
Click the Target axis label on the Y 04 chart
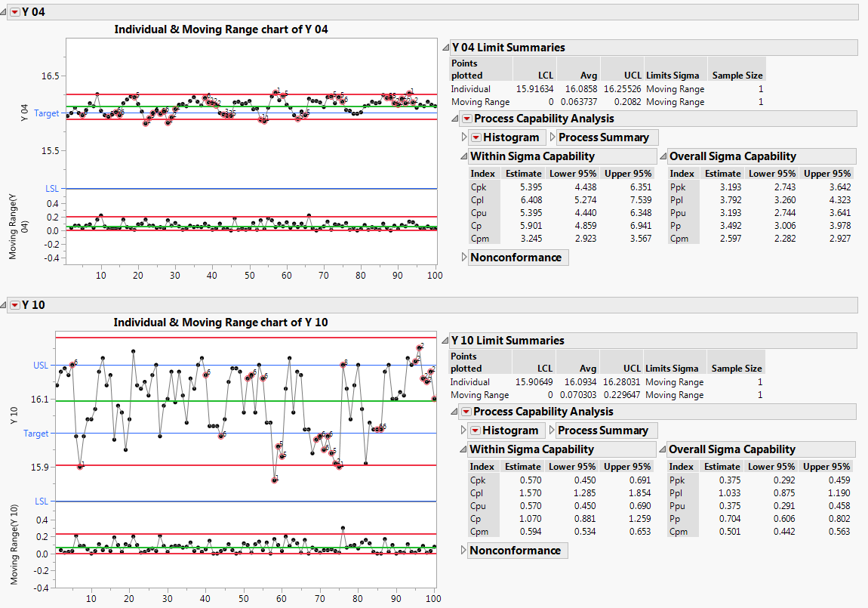click(x=47, y=113)
